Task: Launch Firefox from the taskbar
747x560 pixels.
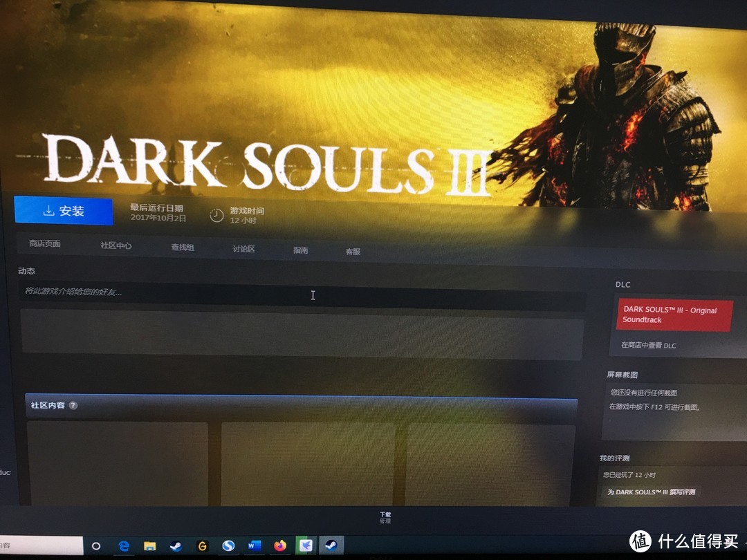Action: [x=280, y=545]
